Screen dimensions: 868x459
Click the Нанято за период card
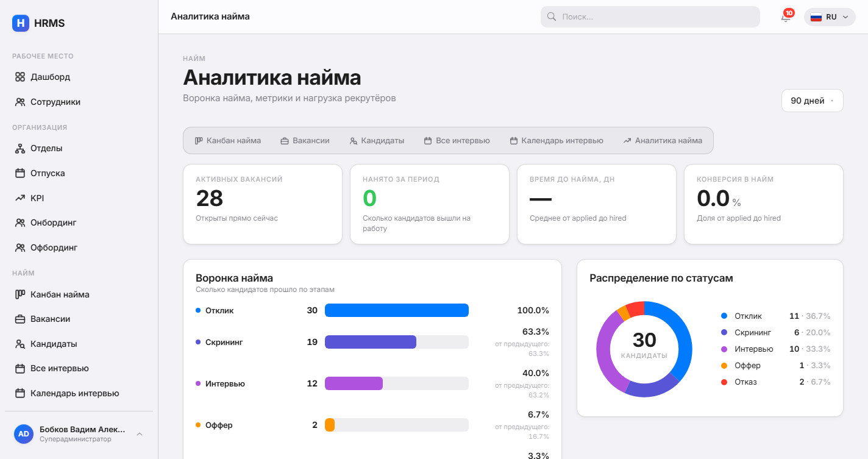pos(430,204)
